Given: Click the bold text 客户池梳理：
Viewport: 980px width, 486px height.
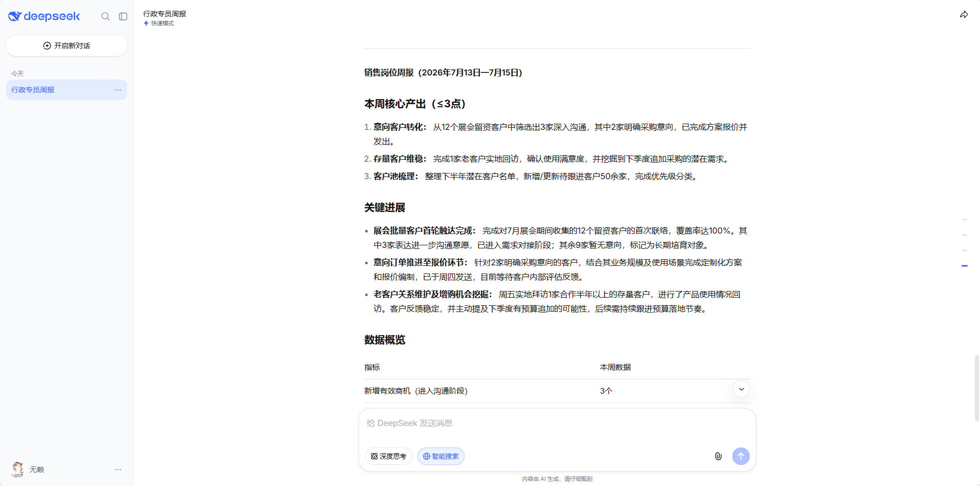Looking at the screenshot, I should click(x=396, y=176).
